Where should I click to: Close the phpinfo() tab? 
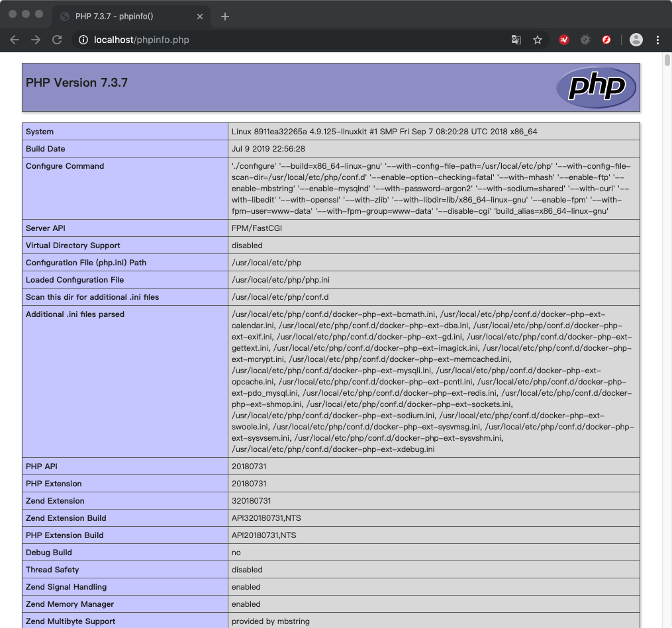pos(199,16)
